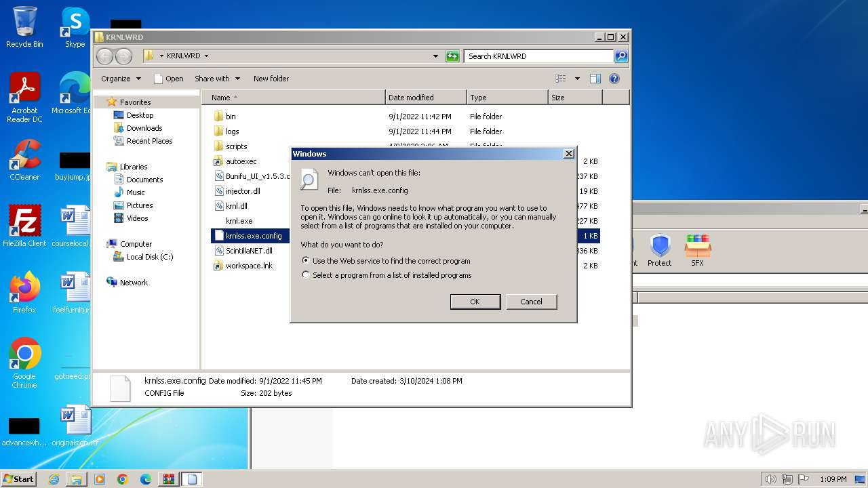This screenshot has height=488, width=868.
Task: Click the Explorer forward navigation button
Action: [123, 56]
